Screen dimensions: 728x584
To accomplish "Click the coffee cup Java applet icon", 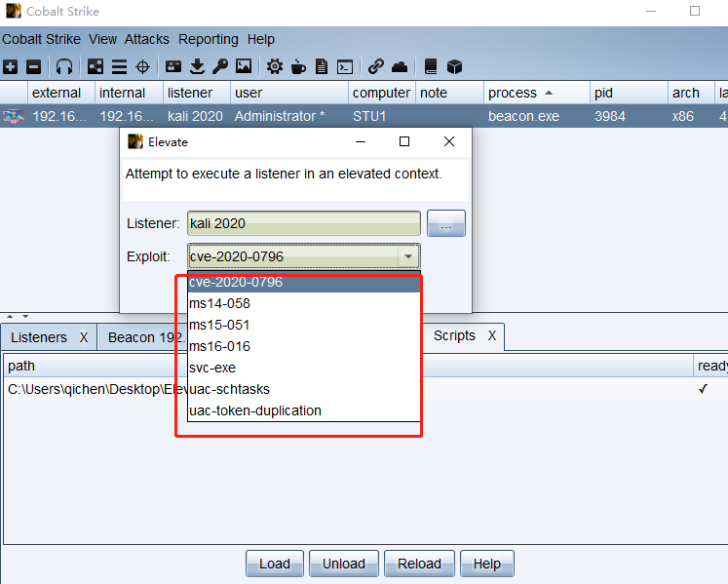I will pyautogui.click(x=298, y=67).
